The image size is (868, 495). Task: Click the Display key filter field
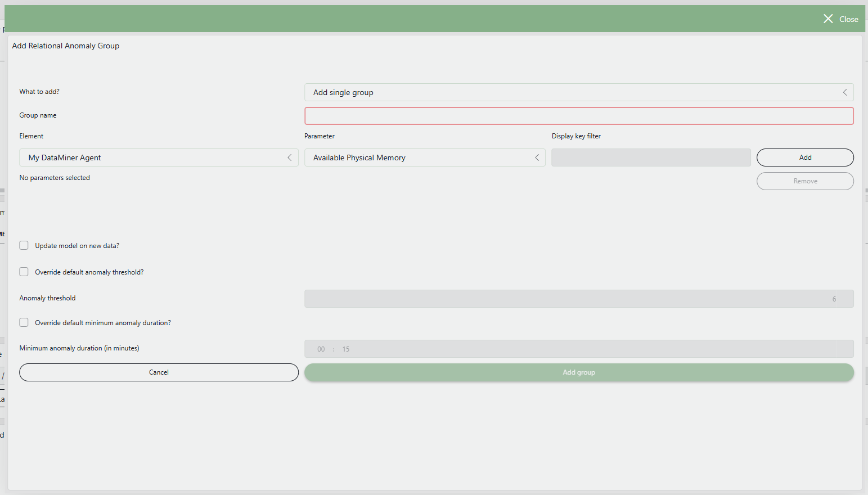tap(651, 157)
